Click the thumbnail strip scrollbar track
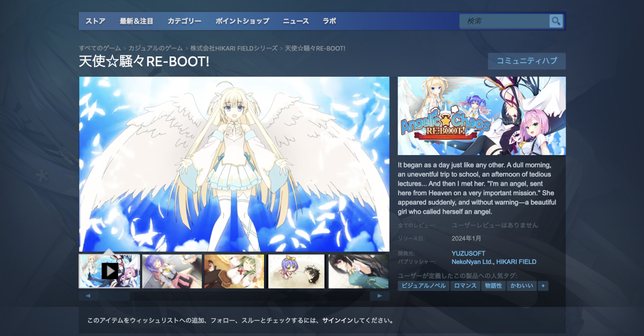This screenshot has height=336, width=644. (233, 296)
